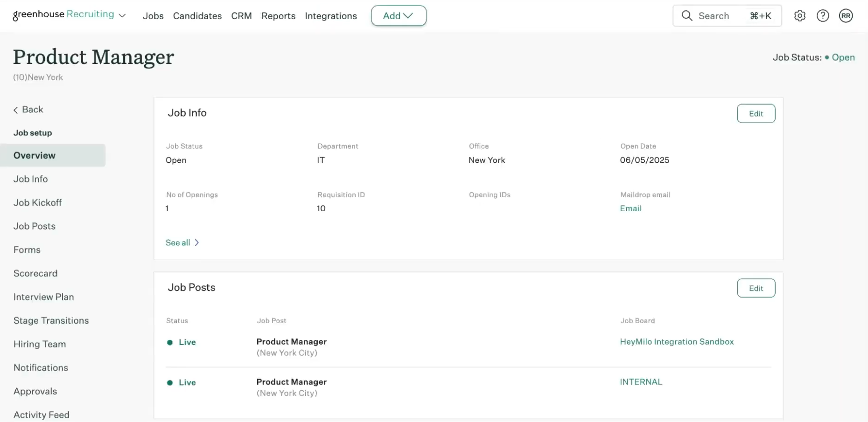Click the Department value IT
Viewport: 868px width, 422px height.
321,160
